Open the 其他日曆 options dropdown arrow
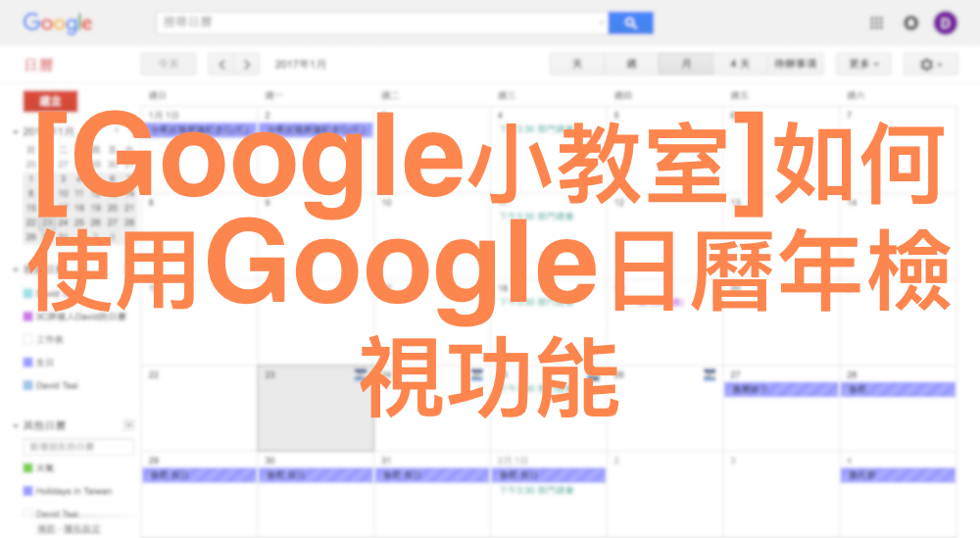This screenshot has height=538, width=980. tap(128, 425)
